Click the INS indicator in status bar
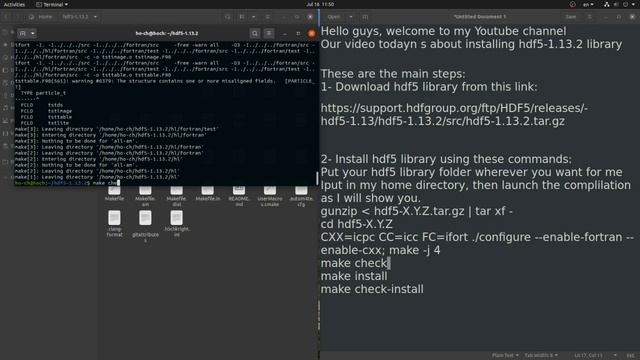Image resolution: width=640 pixels, height=360 pixels. coord(630,356)
